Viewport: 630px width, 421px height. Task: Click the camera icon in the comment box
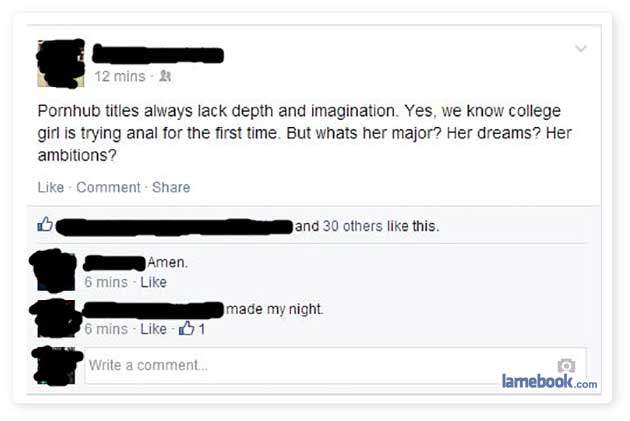566,365
